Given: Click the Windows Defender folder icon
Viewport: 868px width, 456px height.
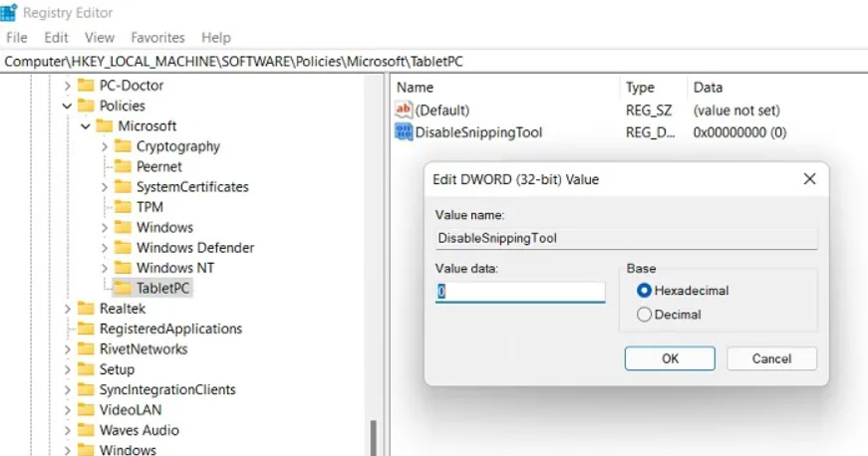Looking at the screenshot, I should click(x=123, y=248).
